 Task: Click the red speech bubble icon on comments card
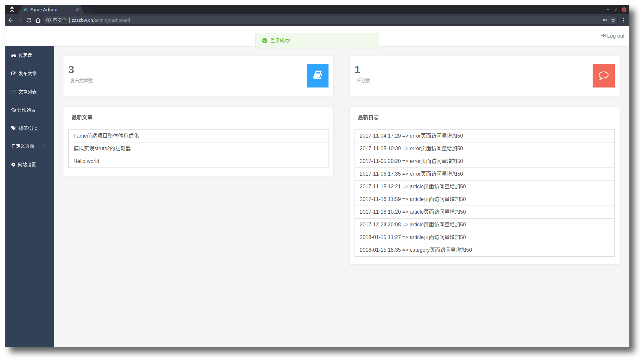coord(603,75)
